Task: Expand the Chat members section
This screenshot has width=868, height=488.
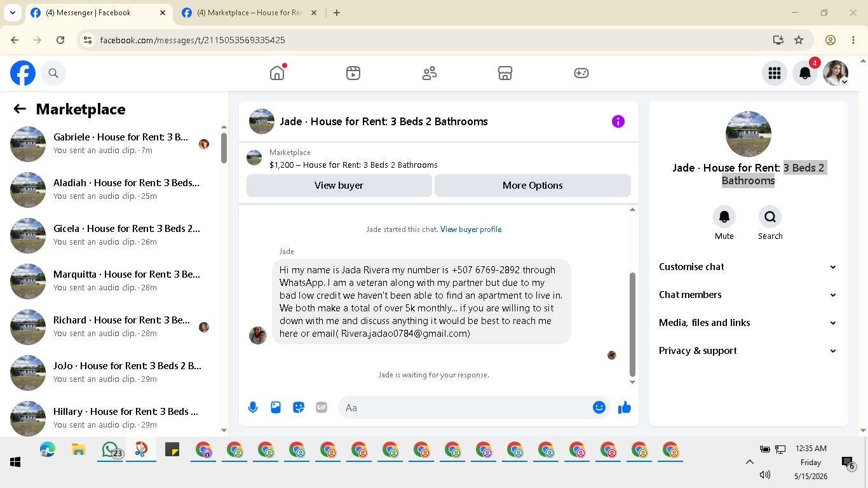Action: [748, 295]
